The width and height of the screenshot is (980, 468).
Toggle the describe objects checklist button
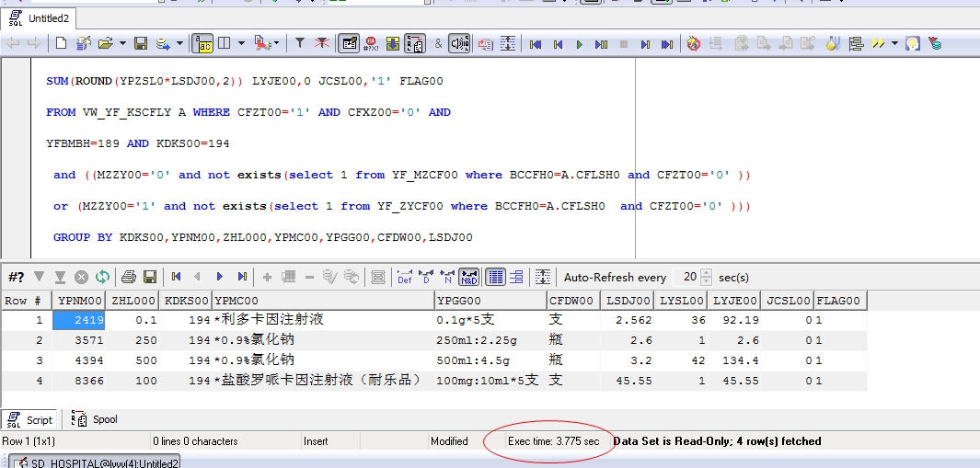coord(415,44)
